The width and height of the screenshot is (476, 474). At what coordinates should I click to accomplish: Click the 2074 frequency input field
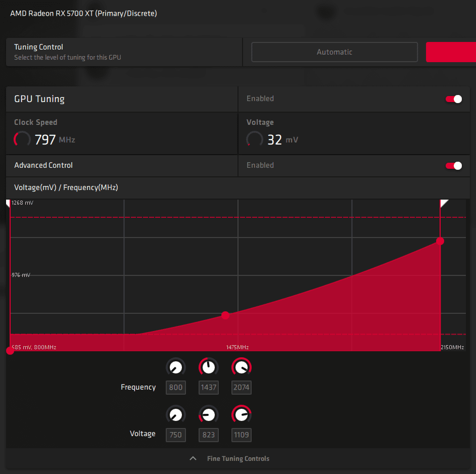click(242, 388)
